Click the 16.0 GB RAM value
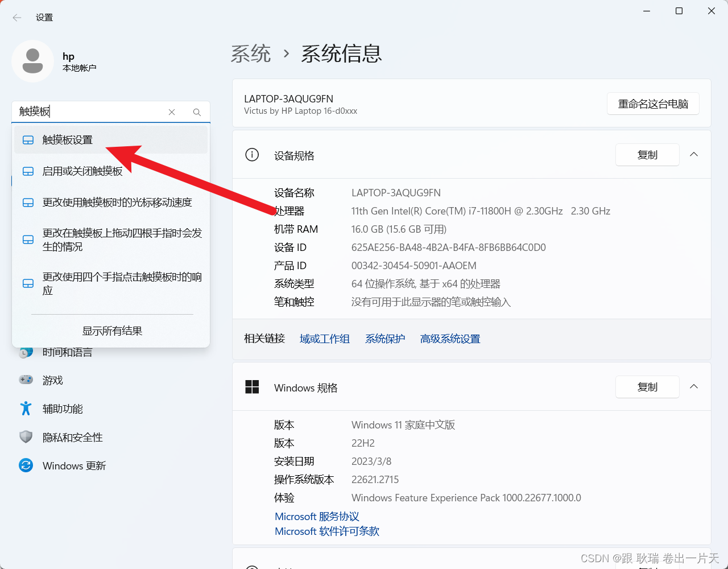Viewport: 728px width, 569px height. pos(399,229)
